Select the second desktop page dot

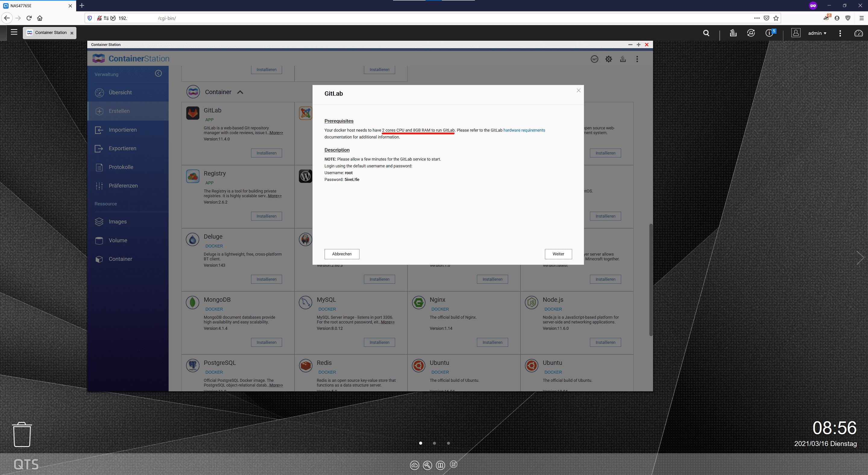pos(434,443)
